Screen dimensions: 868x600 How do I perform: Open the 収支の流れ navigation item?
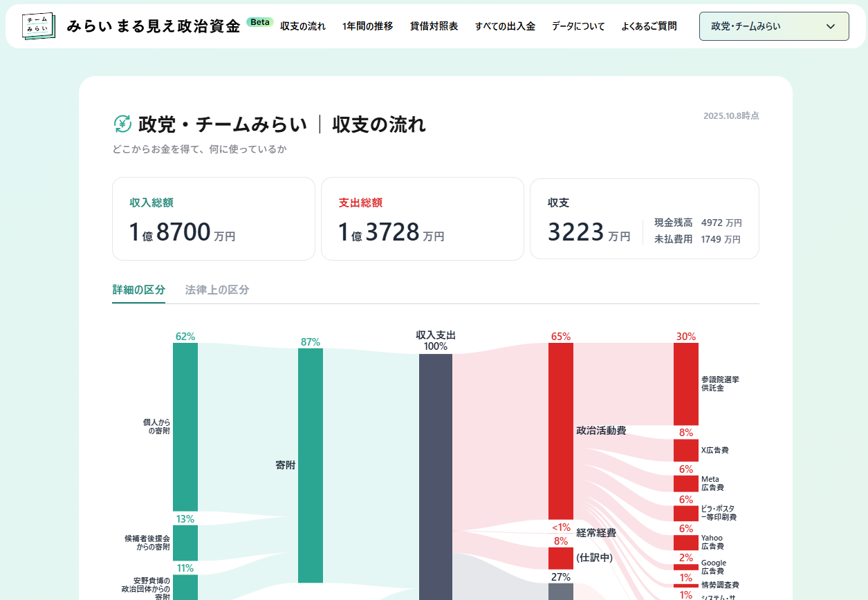pyautogui.click(x=303, y=26)
